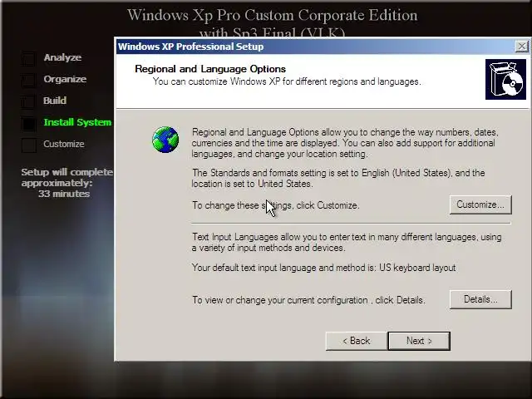Open the Customize regional settings button
The width and height of the screenshot is (532, 399).
pyautogui.click(x=480, y=204)
